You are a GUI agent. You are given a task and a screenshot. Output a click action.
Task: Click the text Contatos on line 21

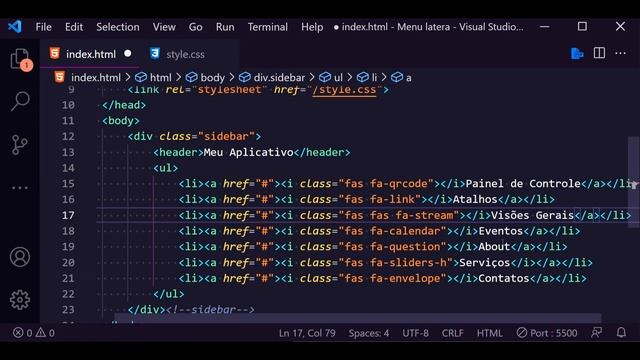pos(503,278)
